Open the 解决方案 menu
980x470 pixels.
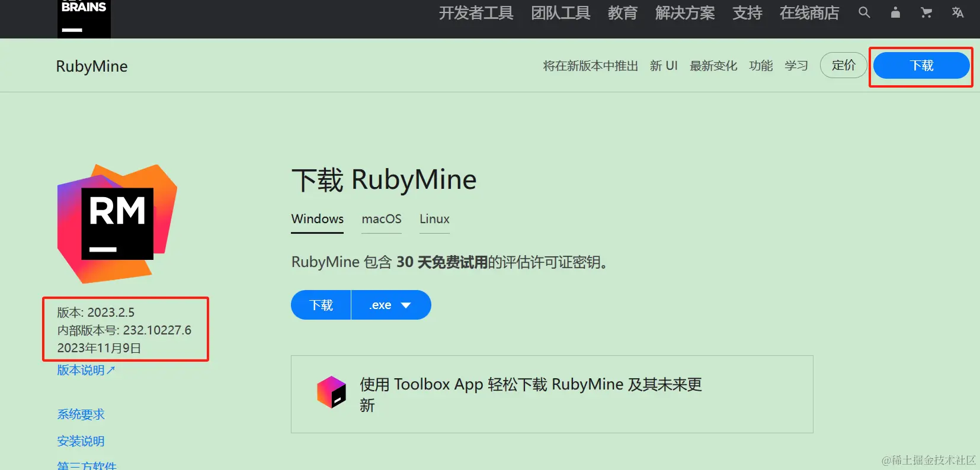click(685, 13)
